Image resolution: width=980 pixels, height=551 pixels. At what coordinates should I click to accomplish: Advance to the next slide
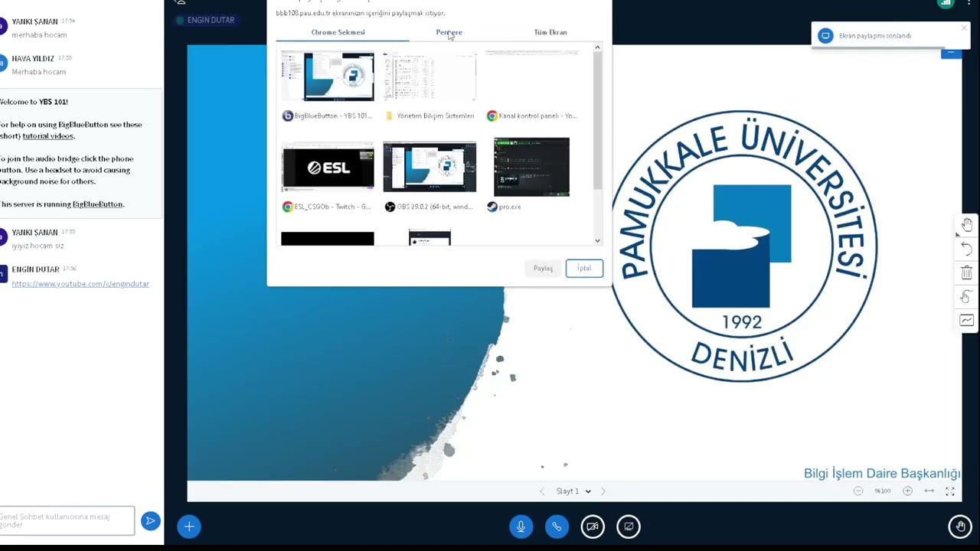[x=603, y=491]
